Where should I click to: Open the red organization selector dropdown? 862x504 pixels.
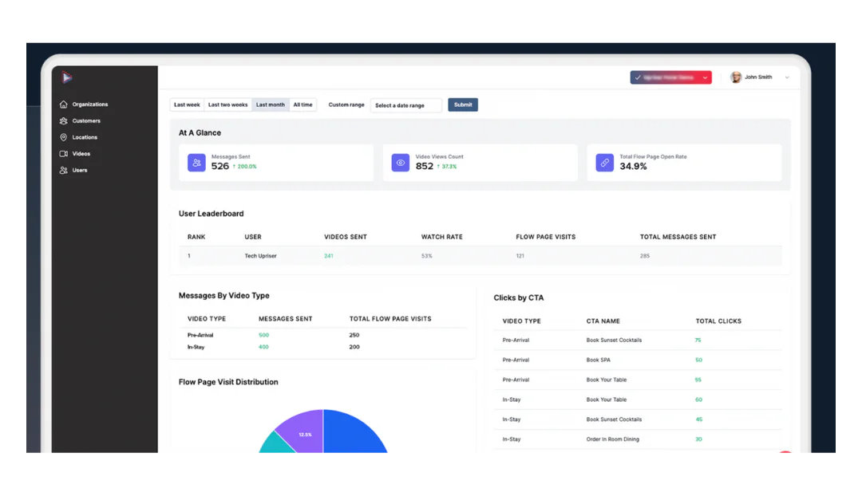(x=670, y=77)
